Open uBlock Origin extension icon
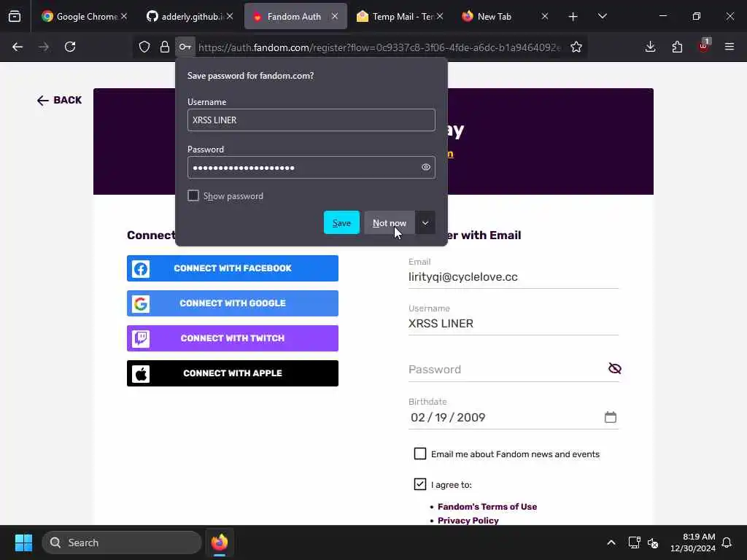Screen dimensions: 747x560 tap(704, 47)
